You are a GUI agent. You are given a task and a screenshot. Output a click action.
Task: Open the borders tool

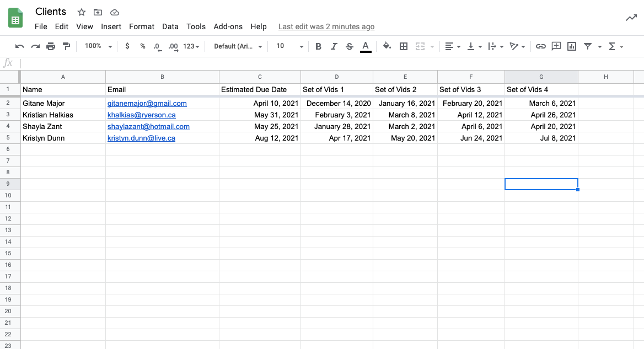403,46
